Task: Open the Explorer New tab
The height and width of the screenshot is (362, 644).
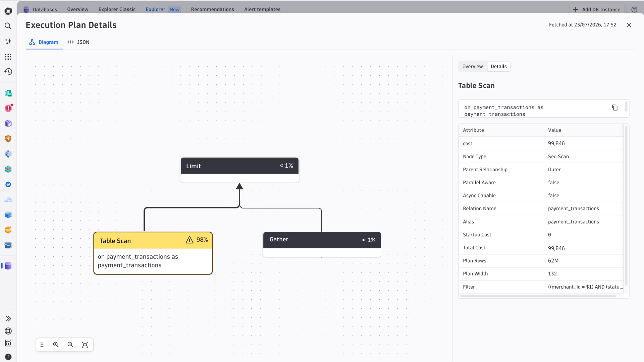Action: [163, 9]
